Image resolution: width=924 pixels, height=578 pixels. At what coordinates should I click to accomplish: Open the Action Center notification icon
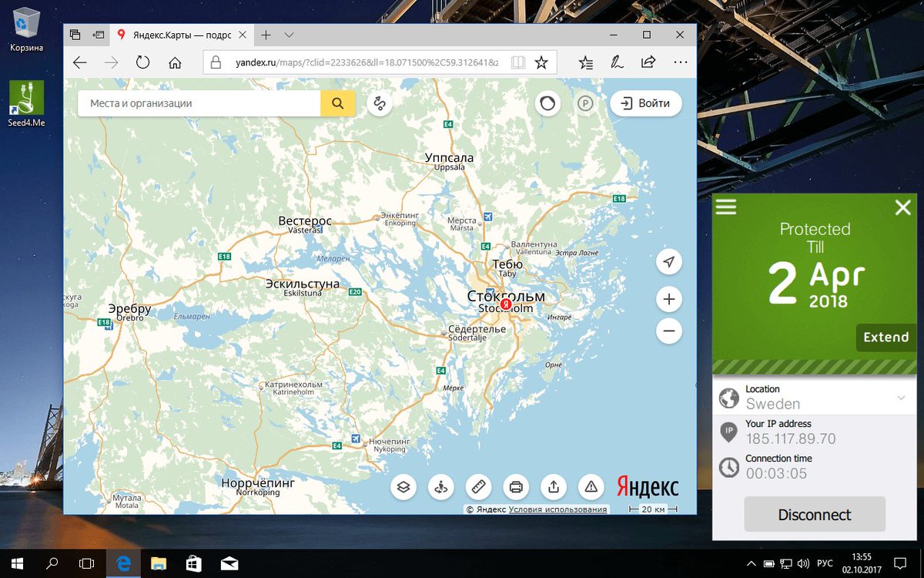pos(899,563)
